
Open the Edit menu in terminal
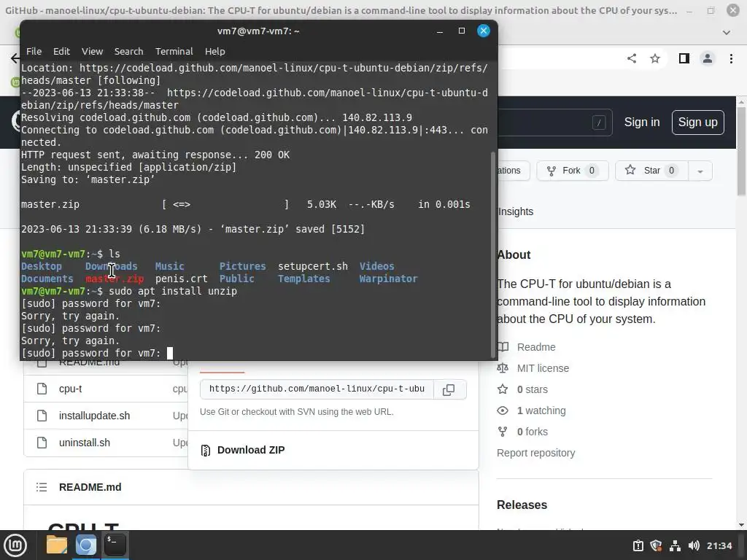pyautogui.click(x=61, y=52)
